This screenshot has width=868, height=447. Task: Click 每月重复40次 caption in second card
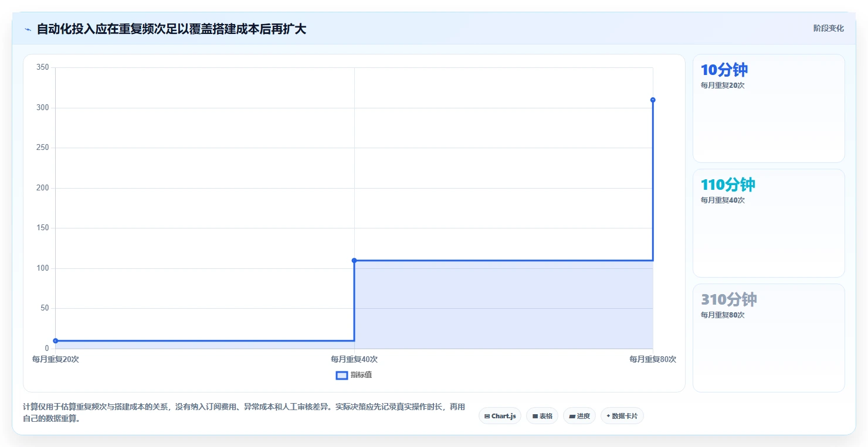pos(723,200)
